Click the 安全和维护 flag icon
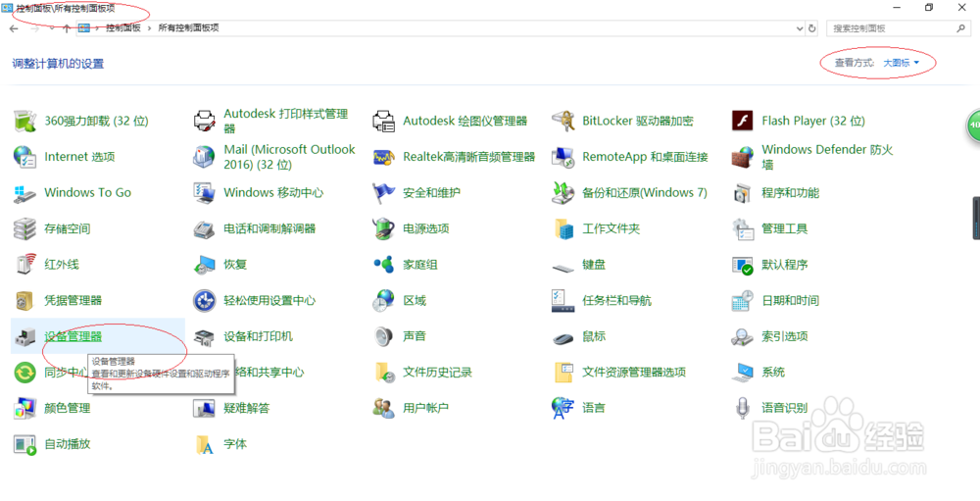Viewport: 980px width, 501px height. pos(383,192)
